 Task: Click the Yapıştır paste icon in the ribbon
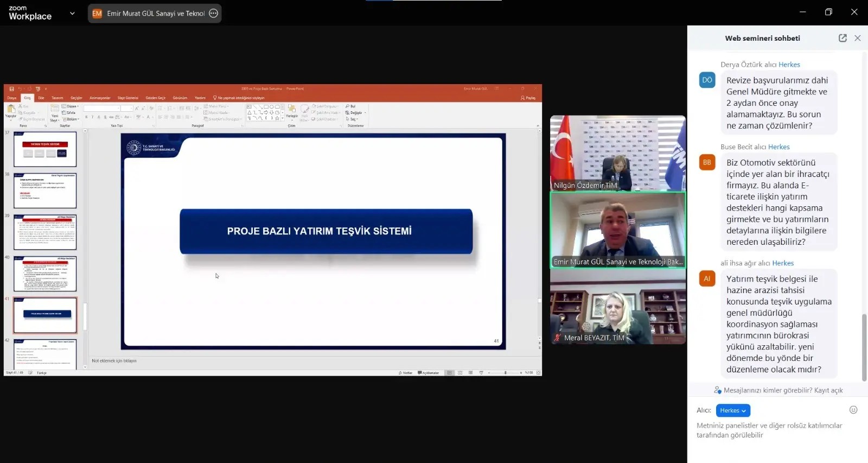(11, 110)
